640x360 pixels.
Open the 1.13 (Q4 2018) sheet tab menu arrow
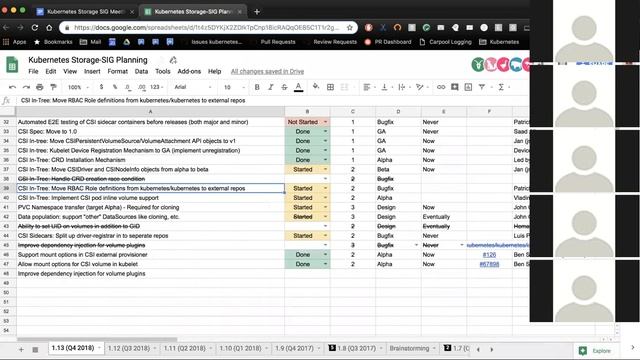coord(99,348)
